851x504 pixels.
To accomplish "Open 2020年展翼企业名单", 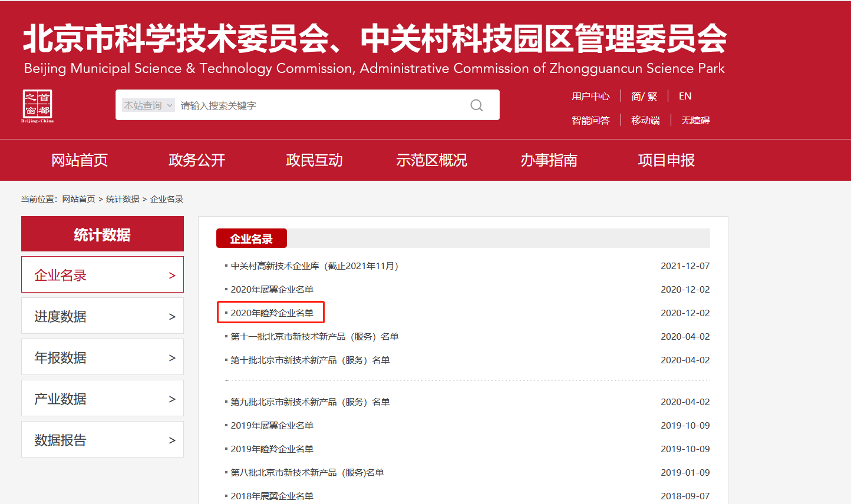I will pos(272,290).
